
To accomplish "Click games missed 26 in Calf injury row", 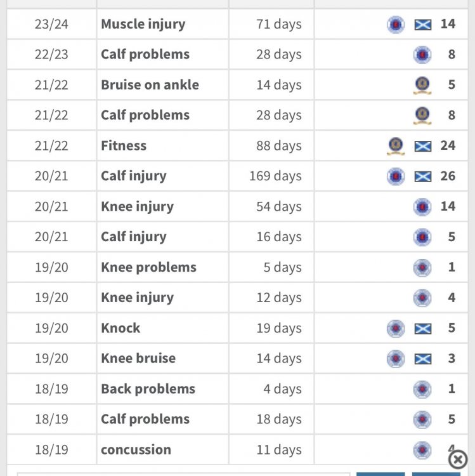I will click(448, 176).
